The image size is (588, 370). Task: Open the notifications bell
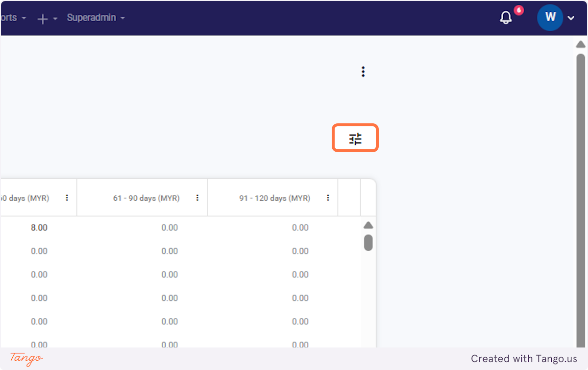(506, 18)
